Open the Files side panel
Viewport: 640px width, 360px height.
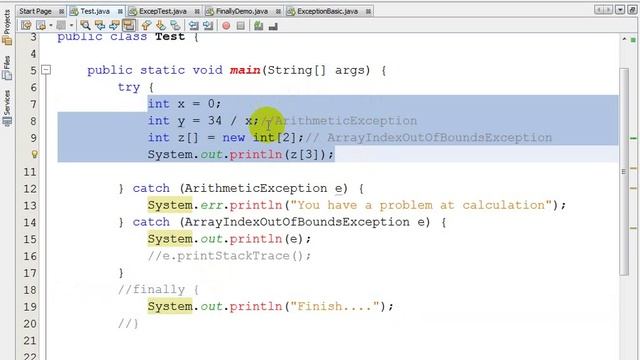(7, 67)
